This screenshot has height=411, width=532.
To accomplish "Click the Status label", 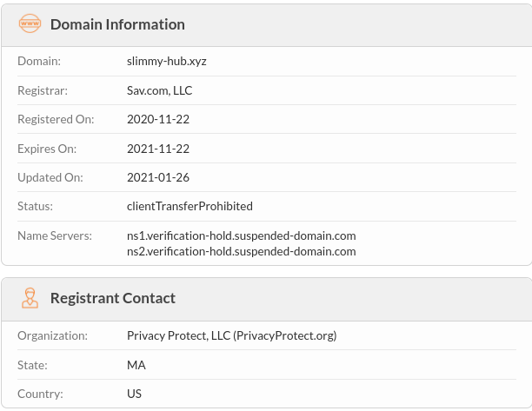I will point(35,206).
